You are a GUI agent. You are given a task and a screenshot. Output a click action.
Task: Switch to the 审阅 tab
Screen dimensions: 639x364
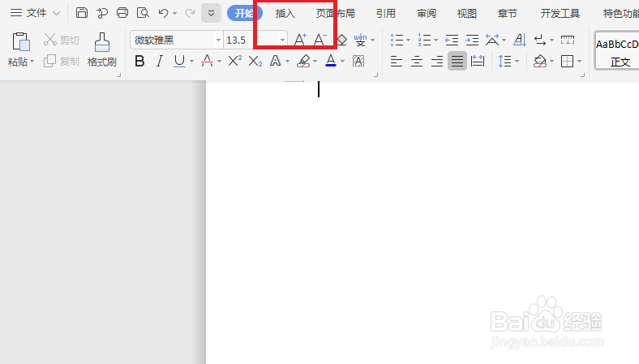[x=427, y=14]
